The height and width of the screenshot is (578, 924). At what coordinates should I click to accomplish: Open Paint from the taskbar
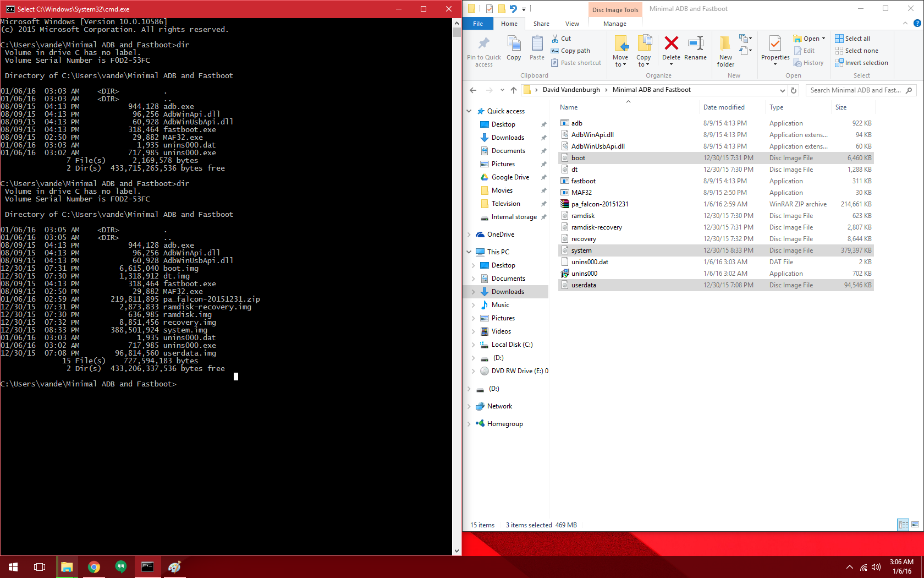pos(174,567)
